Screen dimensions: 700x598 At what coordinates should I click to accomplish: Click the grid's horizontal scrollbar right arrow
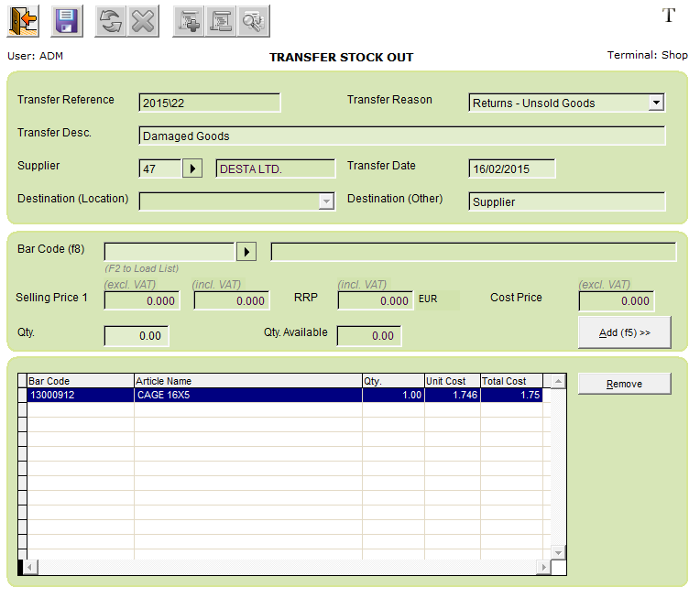[x=544, y=568]
